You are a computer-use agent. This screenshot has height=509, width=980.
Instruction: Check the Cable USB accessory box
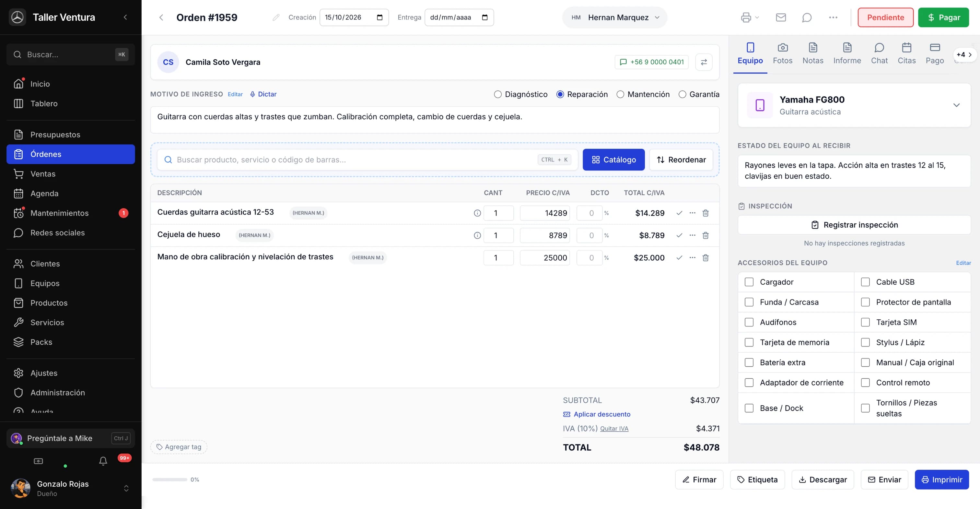point(865,282)
